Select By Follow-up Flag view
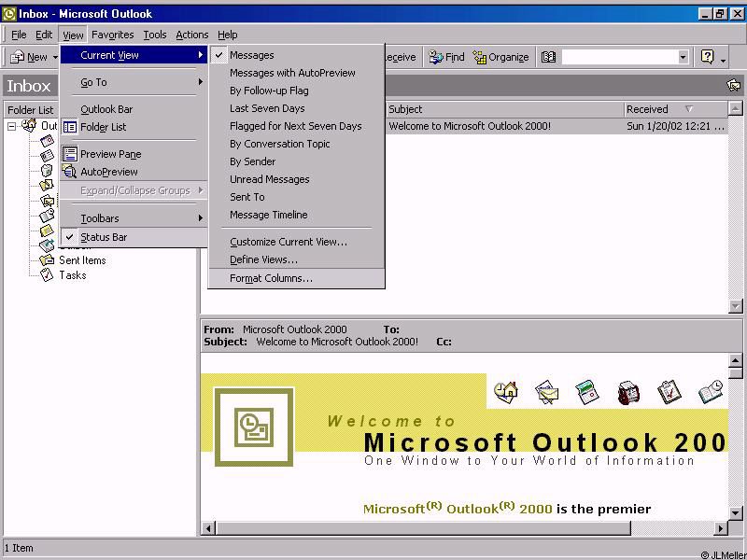Viewport: 747px width, 560px height. click(296, 91)
